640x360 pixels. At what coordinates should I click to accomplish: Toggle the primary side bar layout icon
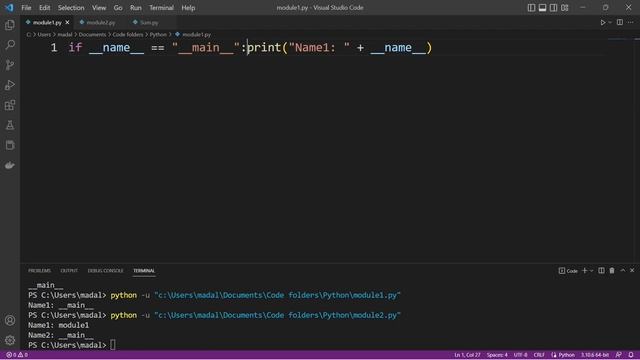(x=531, y=8)
